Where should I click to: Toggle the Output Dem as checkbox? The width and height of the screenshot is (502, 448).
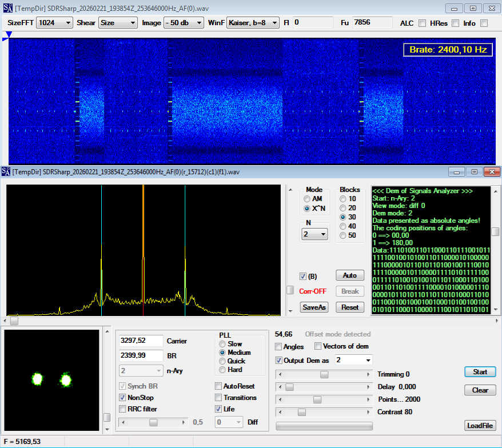click(x=278, y=361)
